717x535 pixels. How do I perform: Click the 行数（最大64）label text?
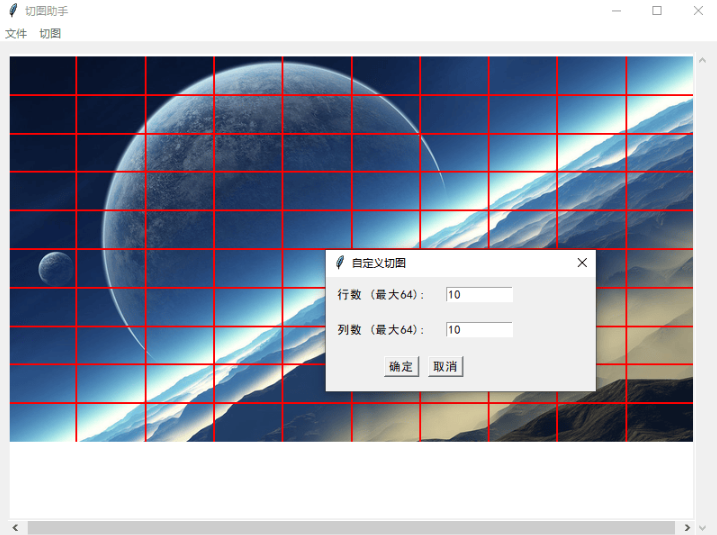[380, 294]
